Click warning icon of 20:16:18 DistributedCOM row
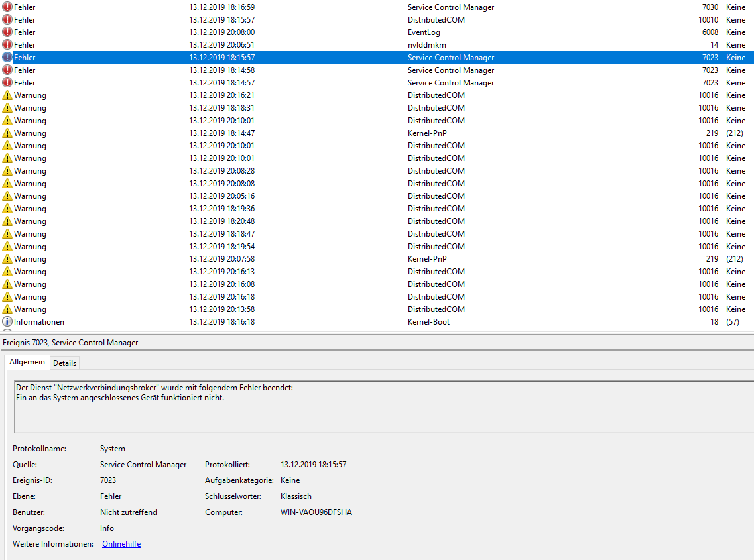The image size is (754, 560). tap(7, 297)
